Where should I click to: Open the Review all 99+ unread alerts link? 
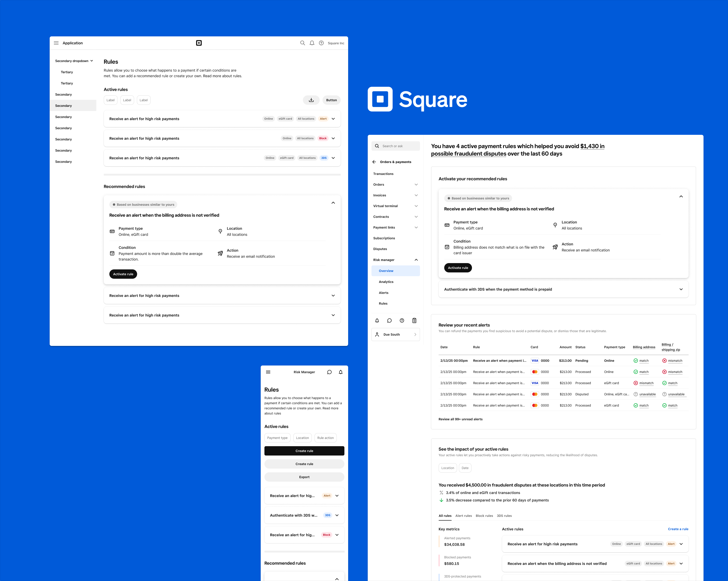point(461,419)
